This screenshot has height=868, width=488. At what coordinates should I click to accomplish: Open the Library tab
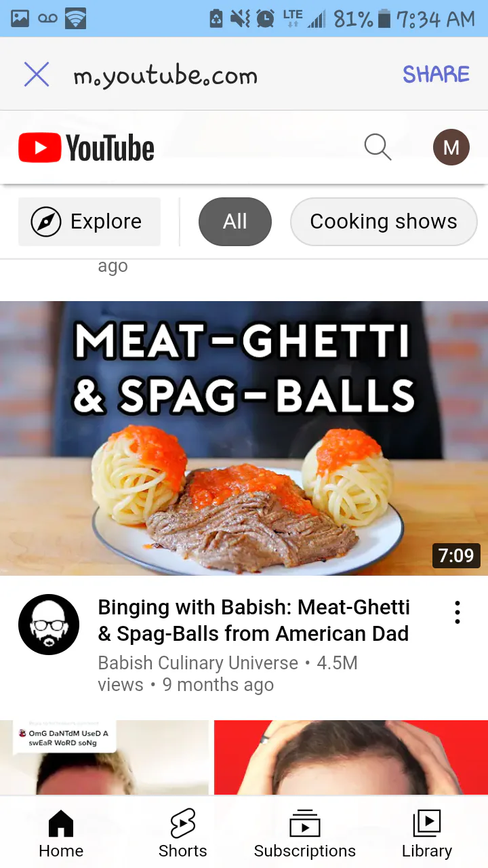pos(427,834)
